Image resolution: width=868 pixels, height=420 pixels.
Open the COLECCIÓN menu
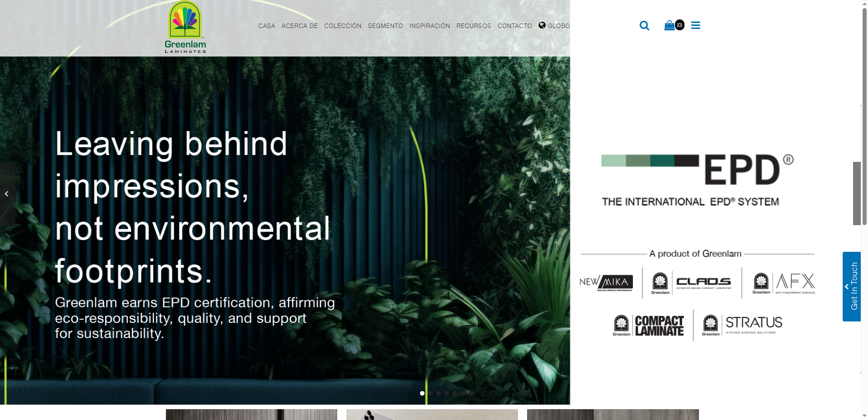[343, 26]
